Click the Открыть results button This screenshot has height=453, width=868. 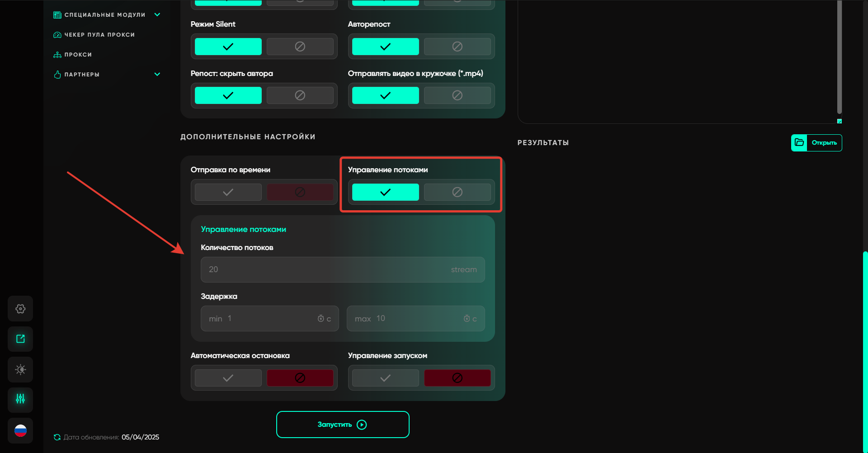[x=824, y=143]
